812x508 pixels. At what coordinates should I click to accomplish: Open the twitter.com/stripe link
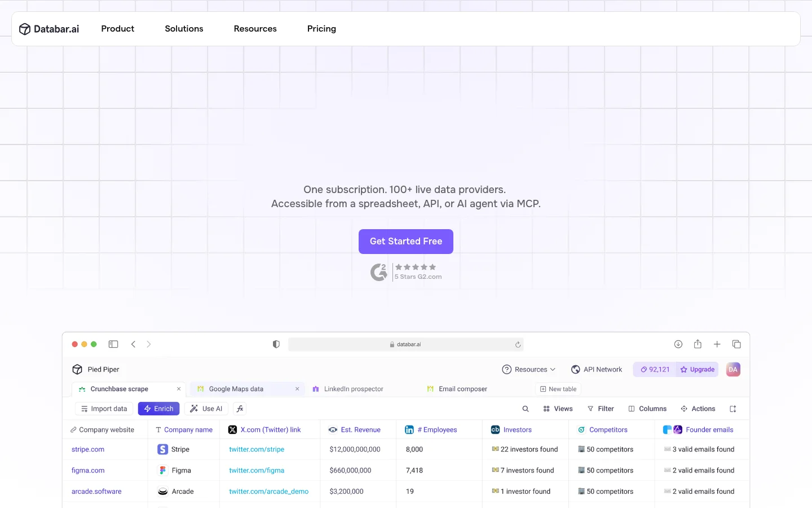coord(257,450)
